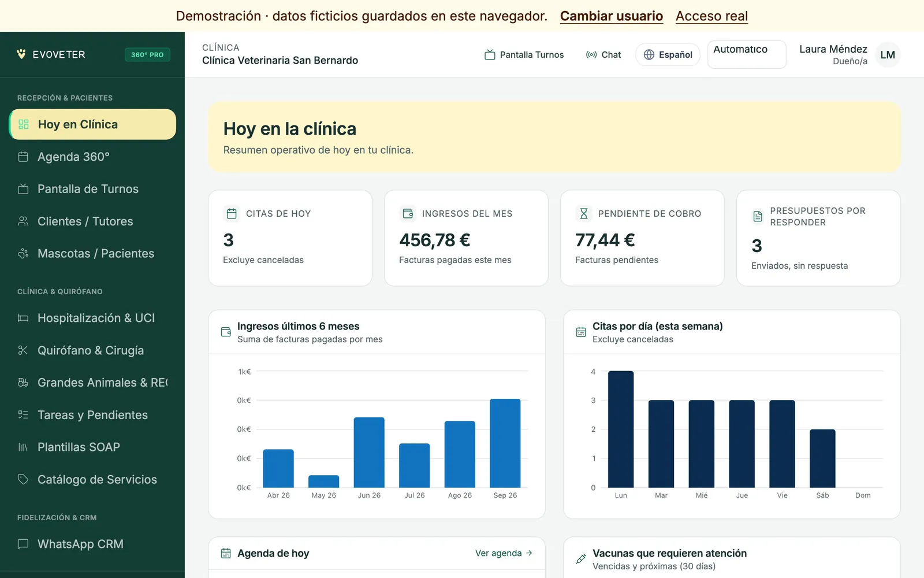Click the 360° PRO badge
The height and width of the screenshot is (578, 924).
147,54
